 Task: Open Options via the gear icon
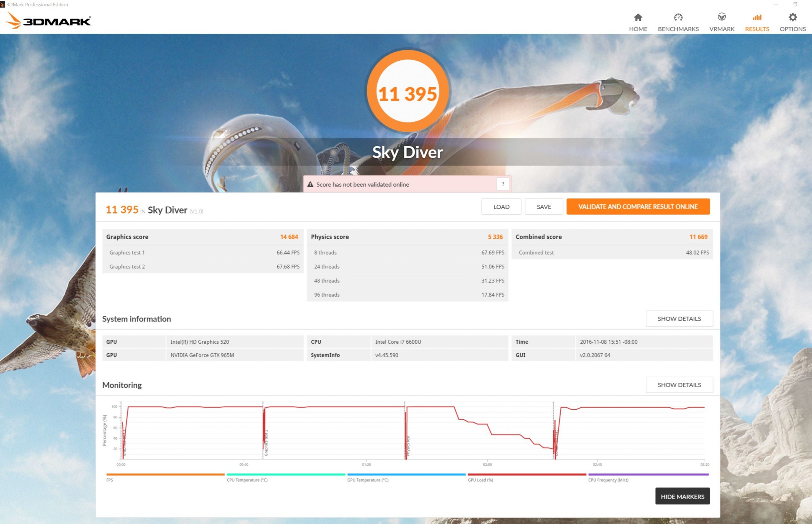tap(792, 17)
